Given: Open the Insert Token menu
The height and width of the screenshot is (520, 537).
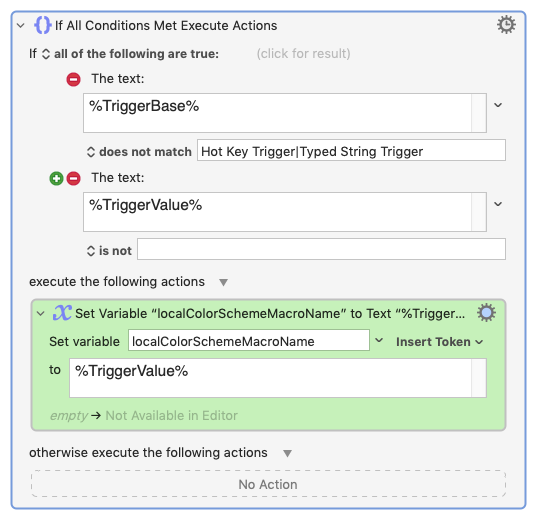Looking at the screenshot, I should [439, 342].
